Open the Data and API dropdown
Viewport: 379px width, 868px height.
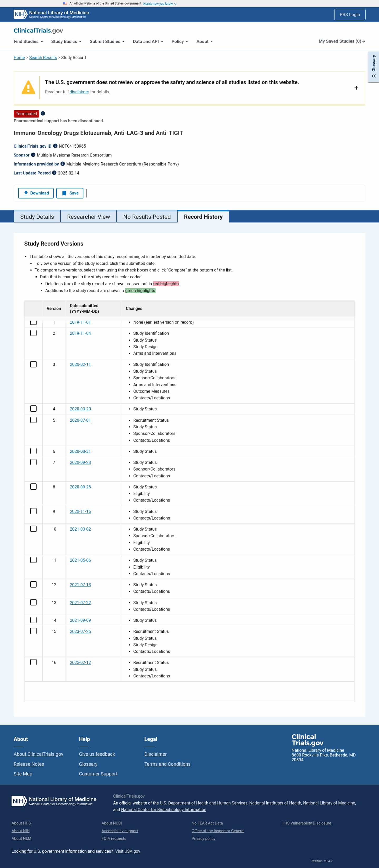pyautogui.click(x=148, y=41)
